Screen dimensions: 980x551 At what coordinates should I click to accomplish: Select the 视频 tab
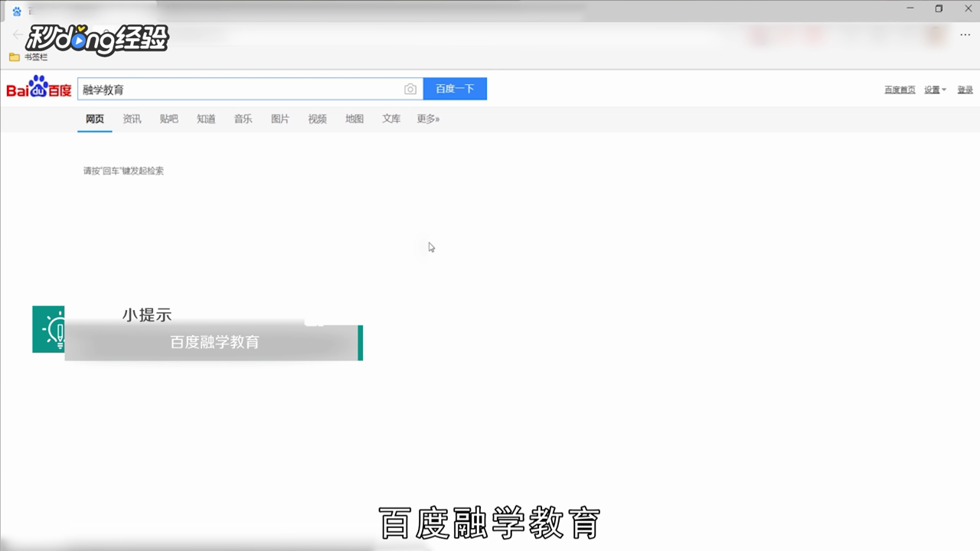(x=317, y=119)
